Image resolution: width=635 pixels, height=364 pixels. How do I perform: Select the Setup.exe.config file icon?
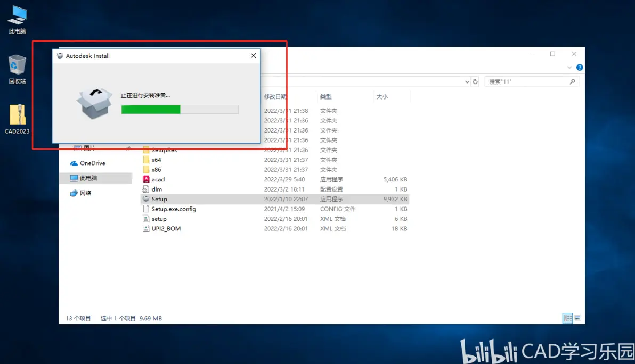tap(146, 209)
